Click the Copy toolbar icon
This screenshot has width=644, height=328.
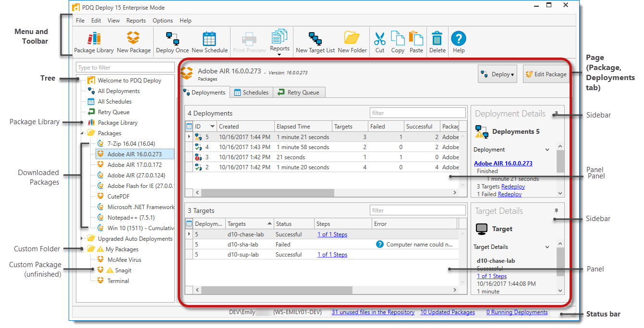coord(398,38)
